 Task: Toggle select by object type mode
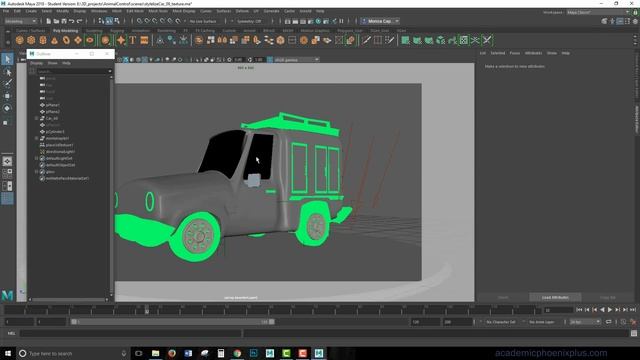[x=109, y=21]
